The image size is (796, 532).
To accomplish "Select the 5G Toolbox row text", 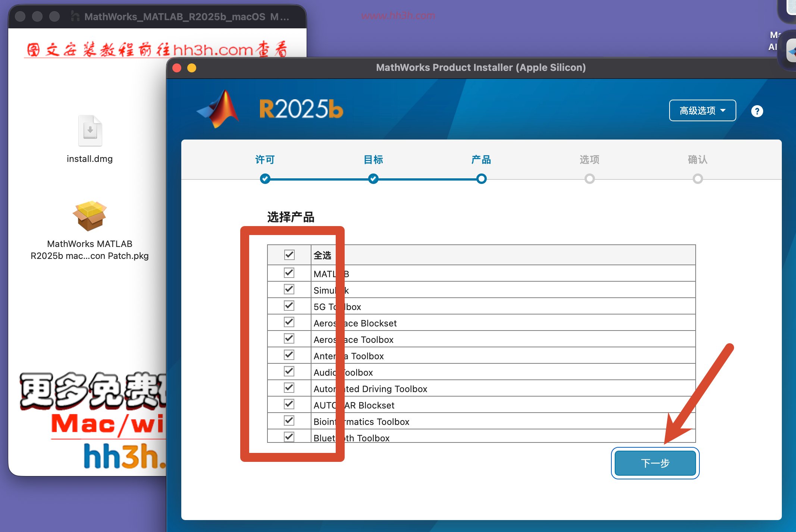I will (337, 307).
